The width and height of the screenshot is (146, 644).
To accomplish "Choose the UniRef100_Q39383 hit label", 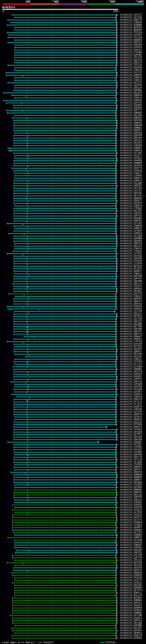I will (x=131, y=638).
